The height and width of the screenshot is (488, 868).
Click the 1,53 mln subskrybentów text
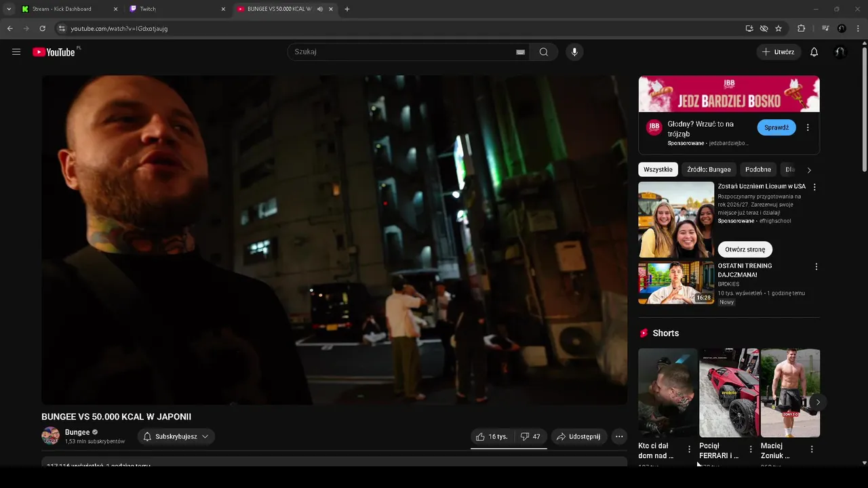tap(95, 441)
